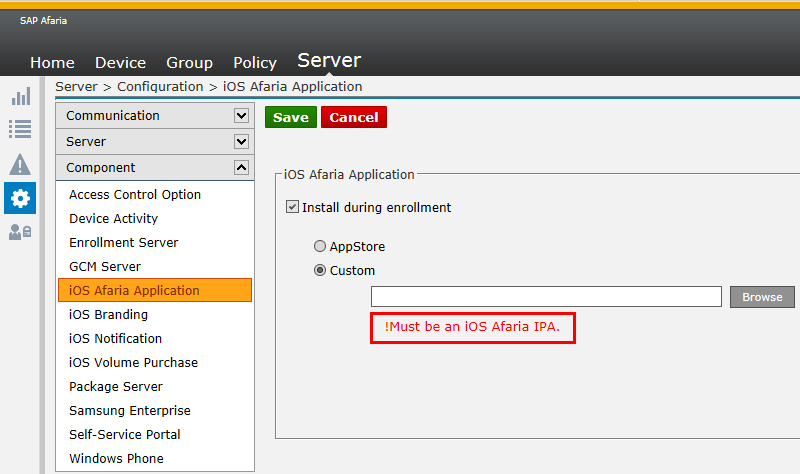The image size is (800, 474).
Task: Toggle Install during enrollment checkbox
Action: point(292,207)
